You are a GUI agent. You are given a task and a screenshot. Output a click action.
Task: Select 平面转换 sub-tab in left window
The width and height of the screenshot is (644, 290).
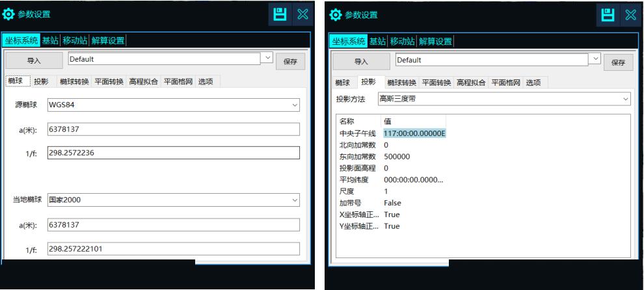[109, 82]
